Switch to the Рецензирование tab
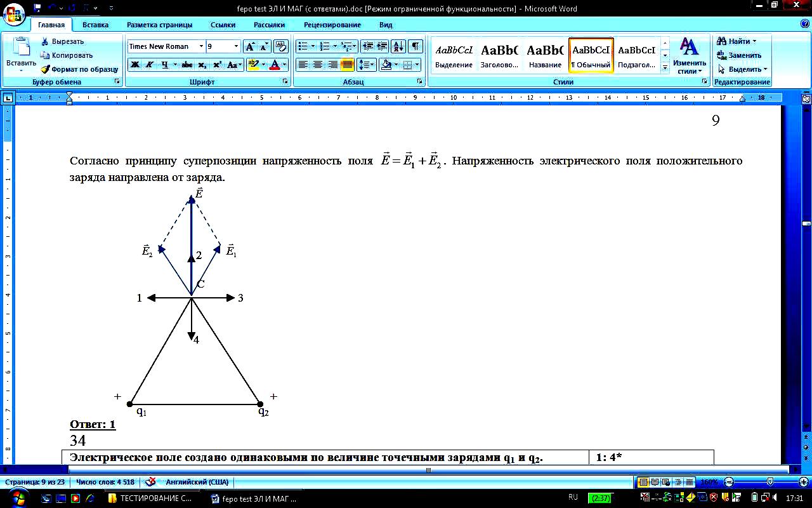The image size is (812, 508). tap(332, 25)
